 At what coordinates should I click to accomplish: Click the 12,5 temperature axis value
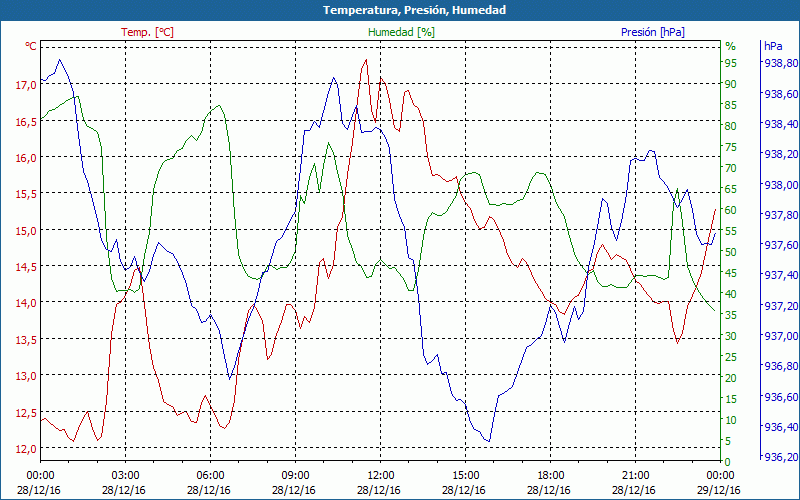[26, 412]
